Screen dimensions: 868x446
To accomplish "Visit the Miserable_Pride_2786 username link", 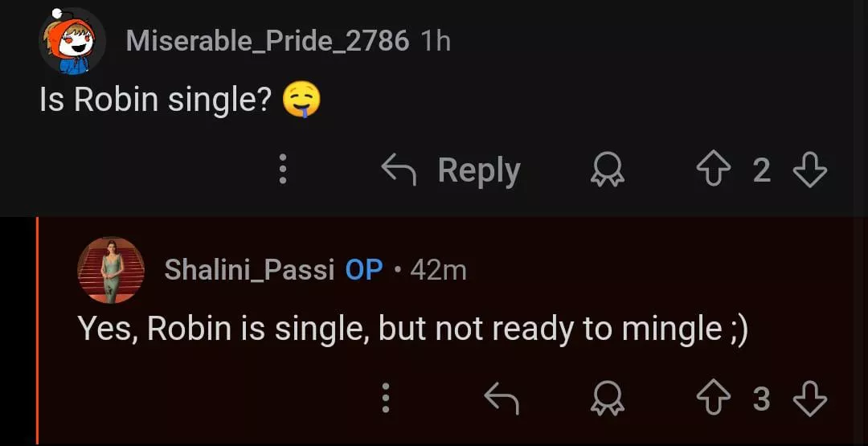I will tap(267, 41).
